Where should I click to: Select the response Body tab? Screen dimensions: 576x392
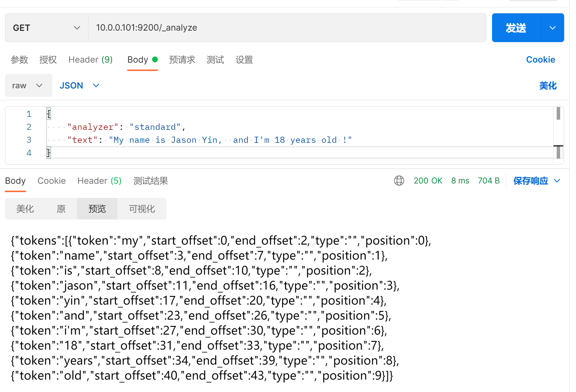(15, 181)
